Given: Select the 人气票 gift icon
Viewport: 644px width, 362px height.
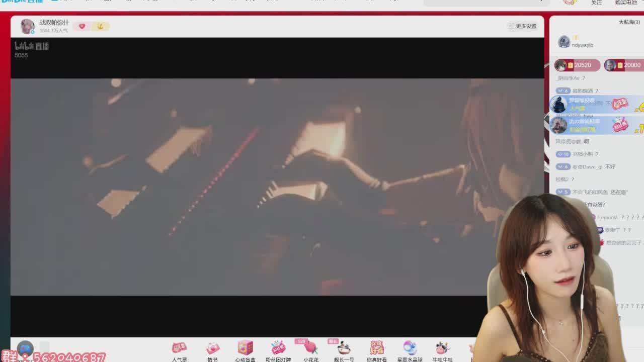Looking at the screenshot, I should tap(179, 348).
